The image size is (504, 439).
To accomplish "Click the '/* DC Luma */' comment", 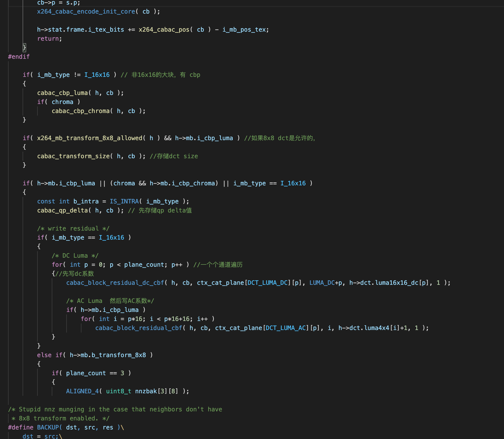I will pyautogui.click(x=75, y=256).
